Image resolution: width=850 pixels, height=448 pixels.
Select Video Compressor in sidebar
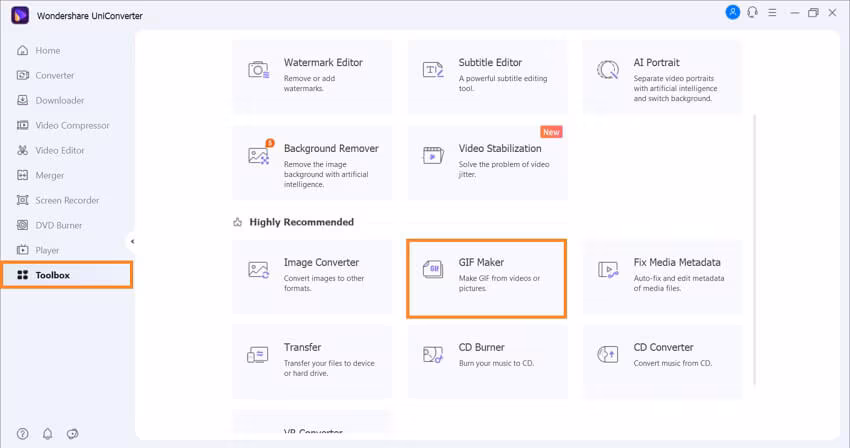coord(63,125)
